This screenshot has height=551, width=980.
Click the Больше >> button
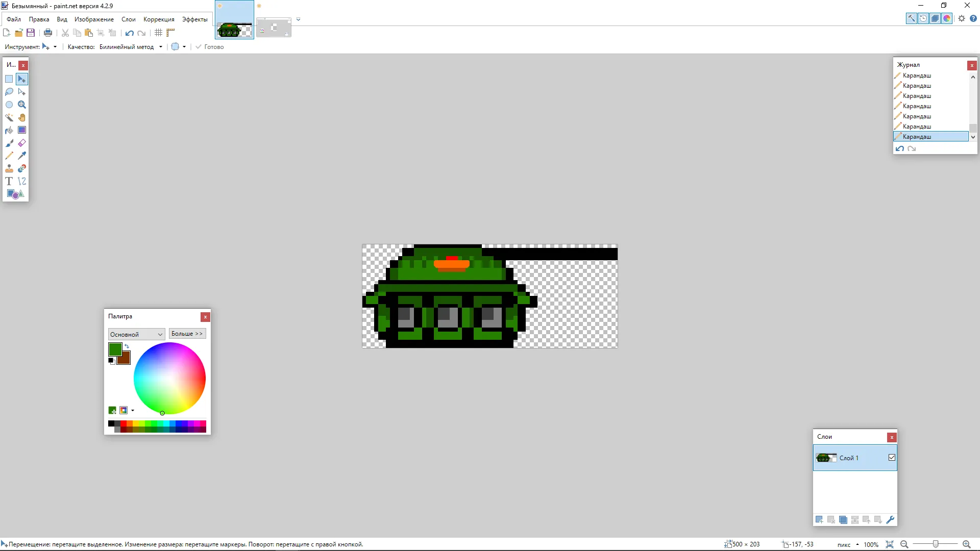(187, 334)
